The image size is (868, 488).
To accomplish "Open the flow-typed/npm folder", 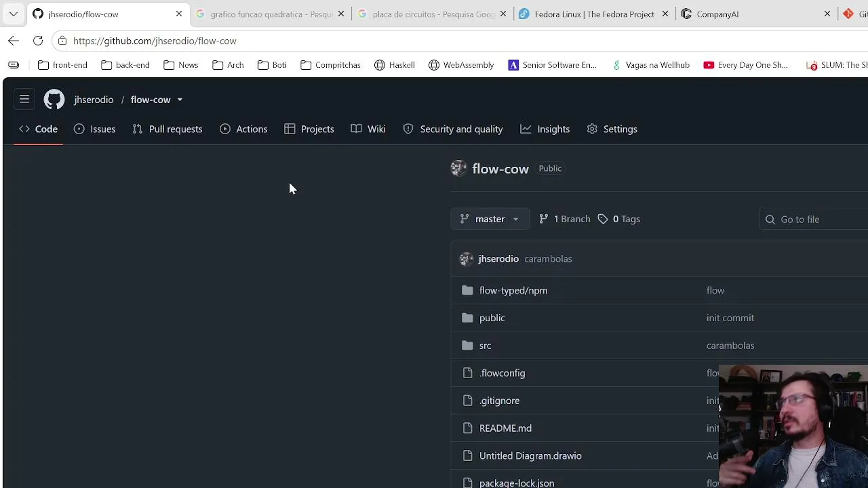I will (x=513, y=290).
